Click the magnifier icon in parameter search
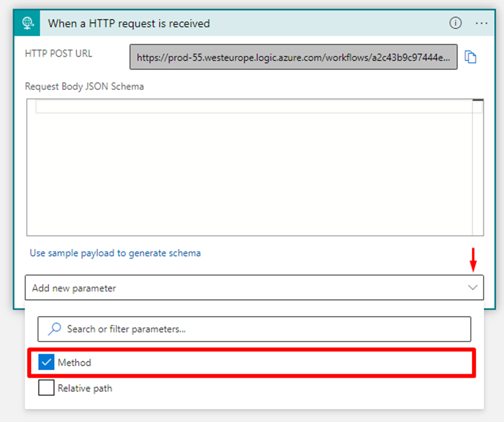The image size is (504, 422). pos(54,329)
